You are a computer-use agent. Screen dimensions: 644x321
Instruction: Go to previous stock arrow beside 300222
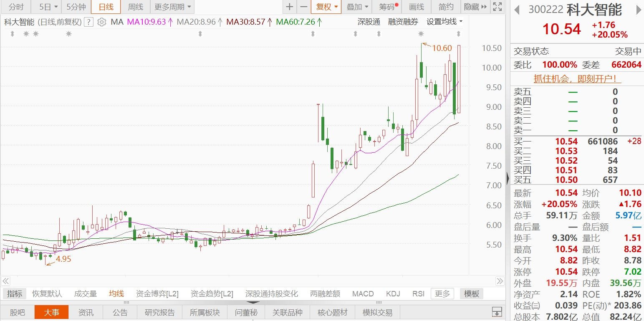517,10
